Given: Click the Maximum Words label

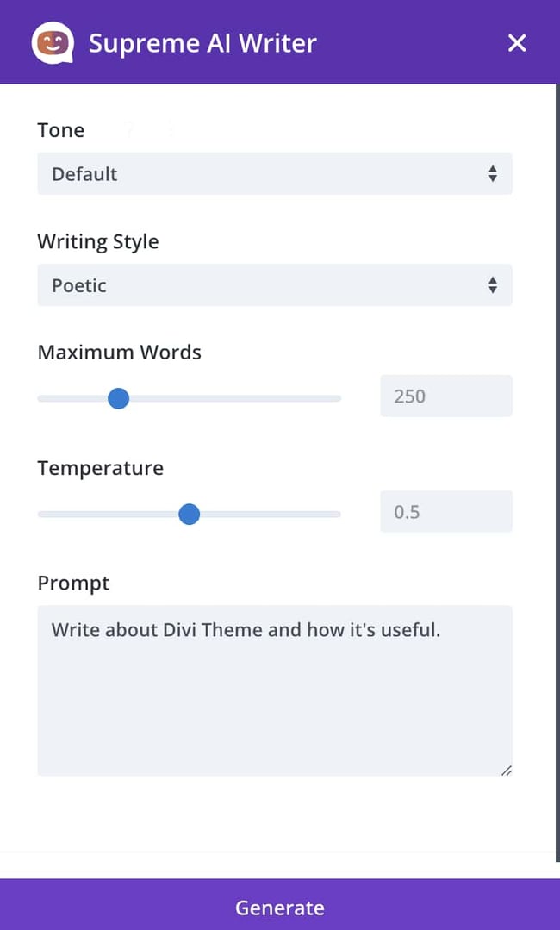Looking at the screenshot, I should coord(119,353).
